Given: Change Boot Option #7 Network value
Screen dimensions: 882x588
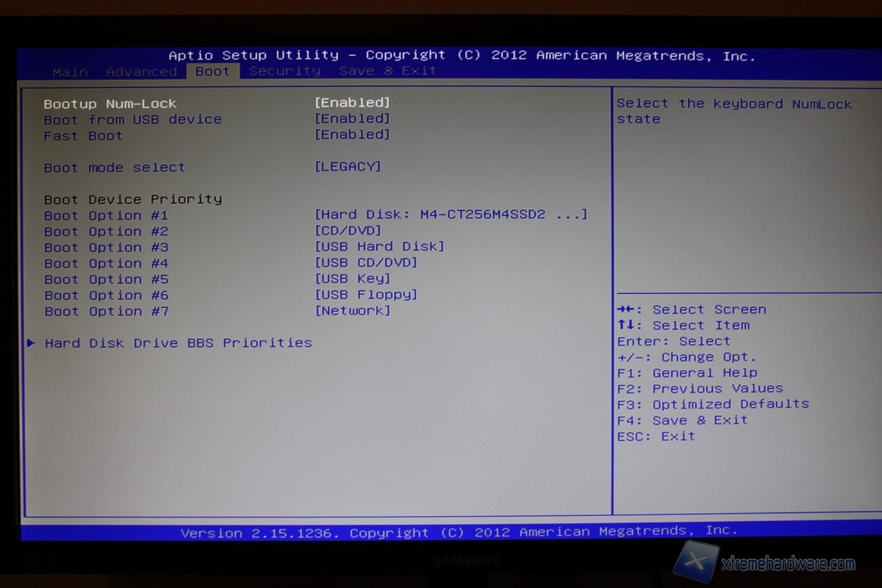Looking at the screenshot, I should 352,311.
